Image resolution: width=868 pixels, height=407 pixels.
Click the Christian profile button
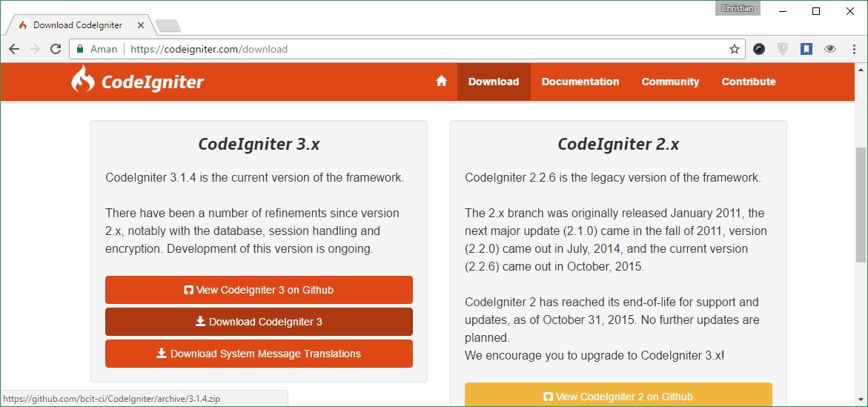(738, 8)
